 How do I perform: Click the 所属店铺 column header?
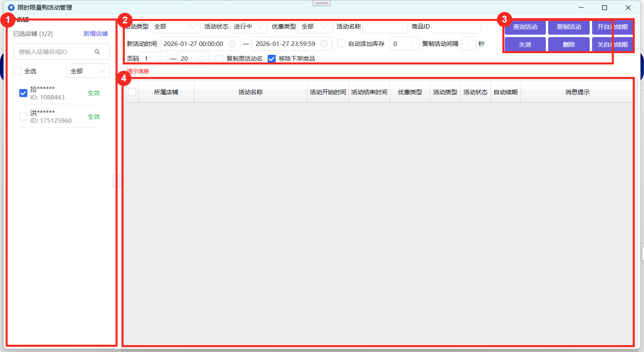pos(166,92)
